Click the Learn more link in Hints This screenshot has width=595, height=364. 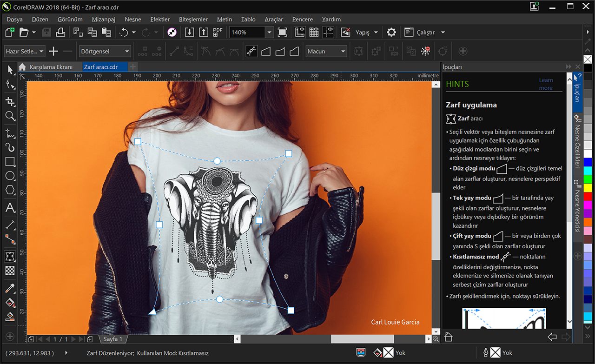(546, 84)
